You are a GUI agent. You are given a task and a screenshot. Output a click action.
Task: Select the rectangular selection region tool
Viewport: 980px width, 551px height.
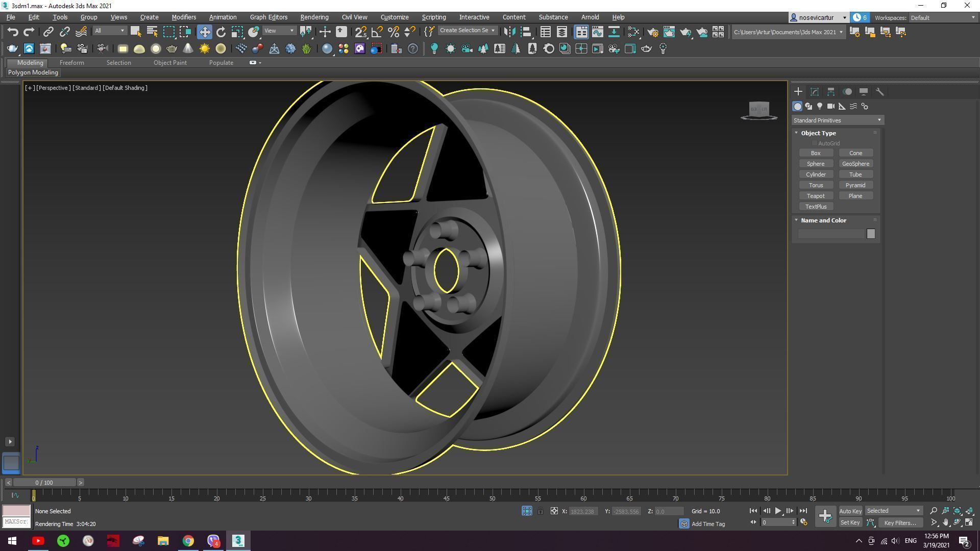click(x=168, y=32)
